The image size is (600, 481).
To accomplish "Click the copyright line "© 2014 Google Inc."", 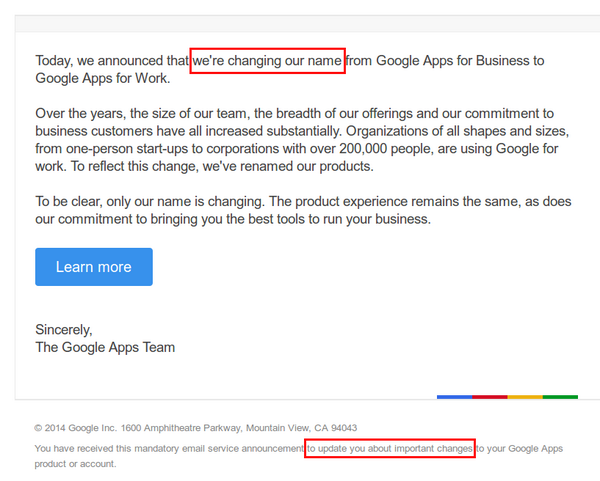I will coord(196,428).
